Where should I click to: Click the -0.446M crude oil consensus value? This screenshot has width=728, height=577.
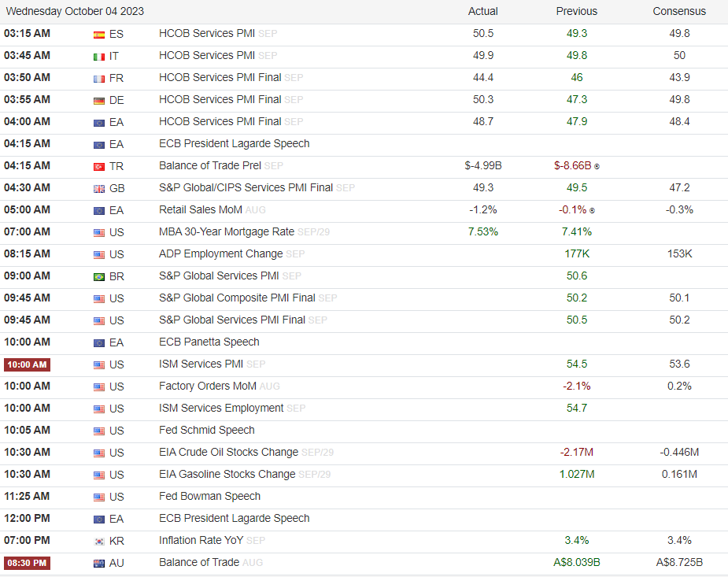tap(679, 452)
